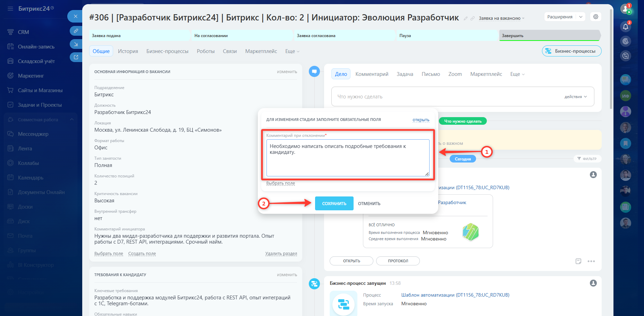Open Сайты и Магазины in left menu
Viewport: 644px width, 316px height.
click(x=40, y=90)
